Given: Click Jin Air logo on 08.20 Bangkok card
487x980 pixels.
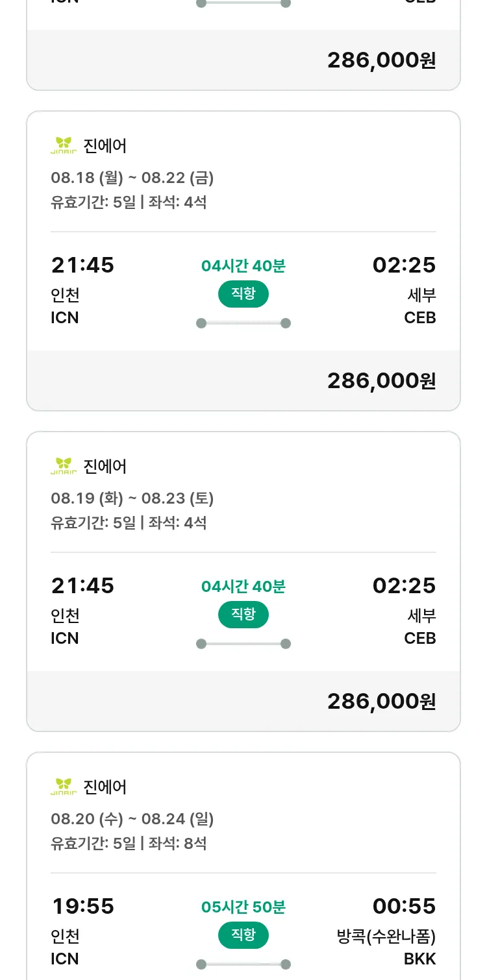Looking at the screenshot, I should 64,787.
